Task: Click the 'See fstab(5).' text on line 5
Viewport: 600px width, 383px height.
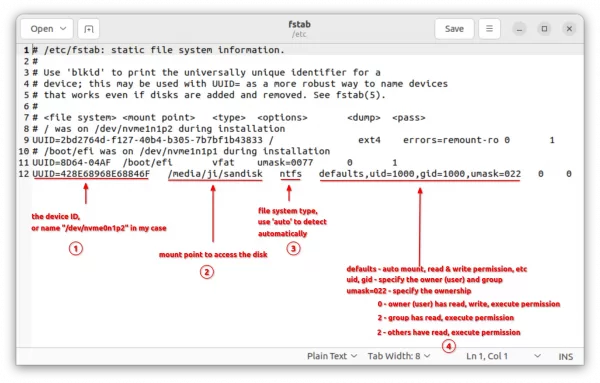Action: click(349, 95)
